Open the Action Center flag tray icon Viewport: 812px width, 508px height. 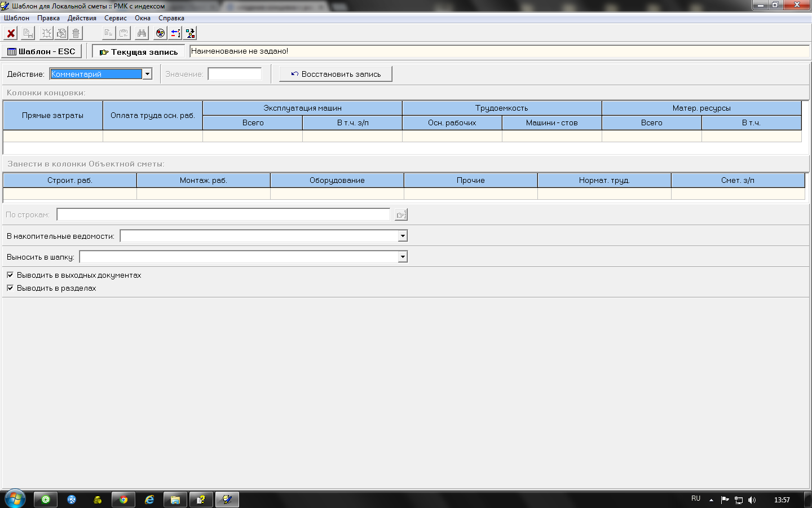tap(725, 500)
